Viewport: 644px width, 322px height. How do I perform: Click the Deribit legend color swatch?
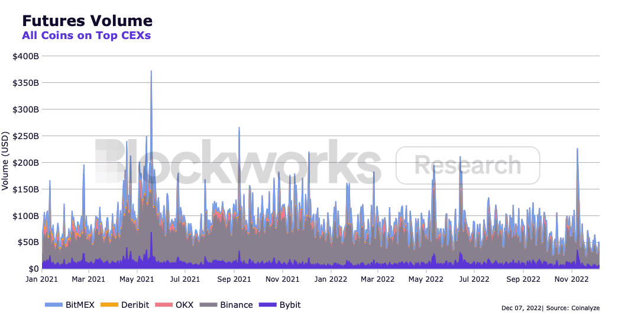pyautogui.click(x=109, y=305)
